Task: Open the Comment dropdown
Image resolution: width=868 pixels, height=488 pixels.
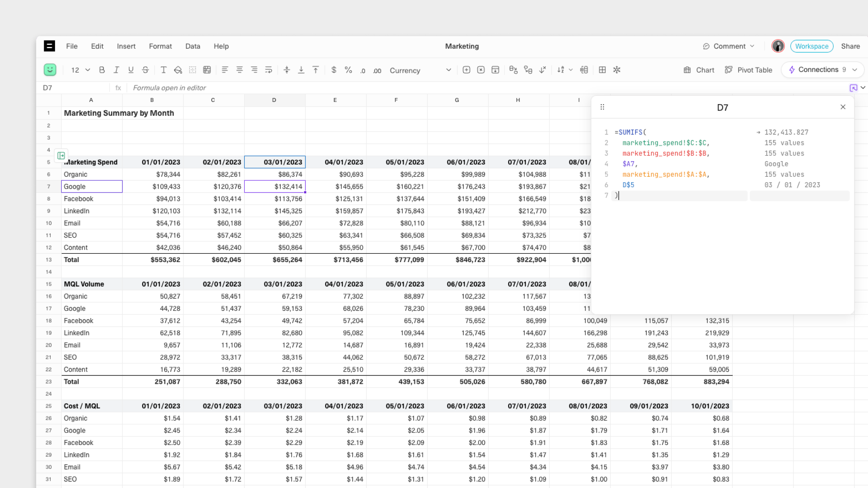Action: point(728,46)
